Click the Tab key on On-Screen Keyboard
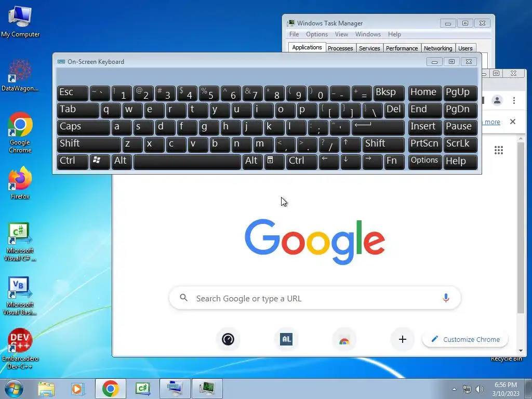Viewport: 532px width, 399px height. point(78,110)
